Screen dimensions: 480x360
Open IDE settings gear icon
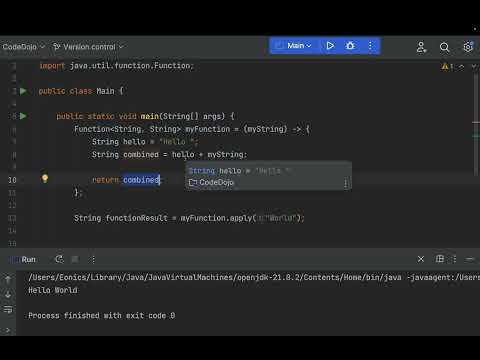click(468, 47)
